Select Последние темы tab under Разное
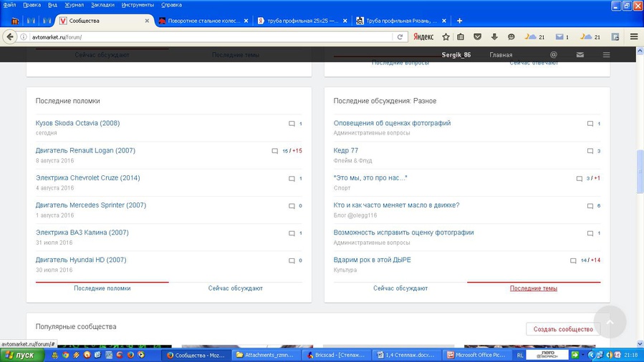This screenshot has width=644, height=362. (x=534, y=288)
